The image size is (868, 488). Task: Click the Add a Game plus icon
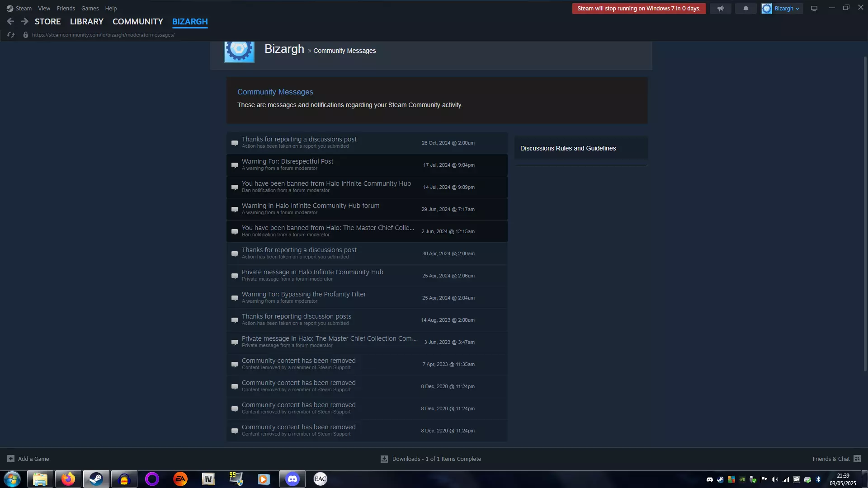coord(11,459)
